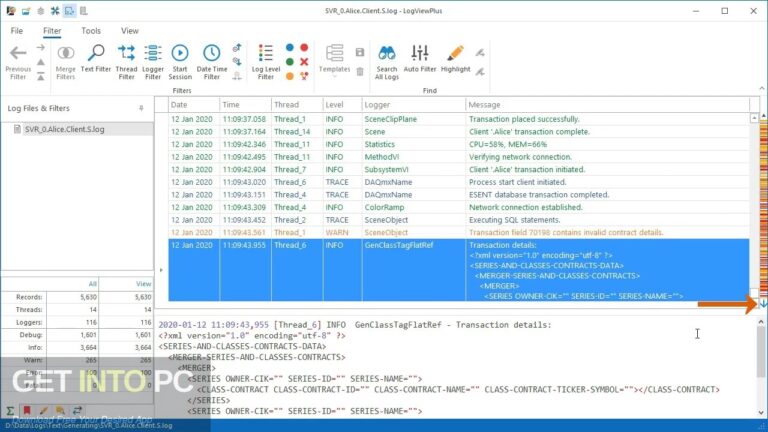Click the red log level dot
Viewport: 768px width, 432px height.
point(304,48)
